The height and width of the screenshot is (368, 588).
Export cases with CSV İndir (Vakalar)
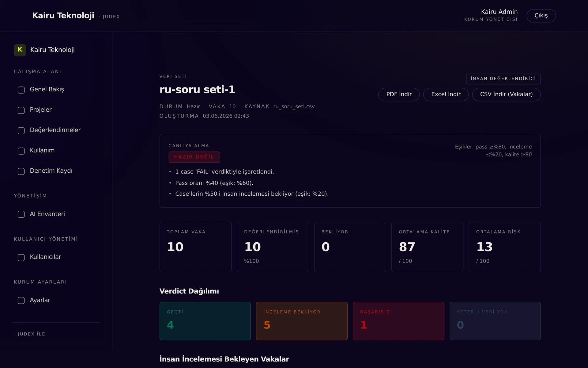506,94
